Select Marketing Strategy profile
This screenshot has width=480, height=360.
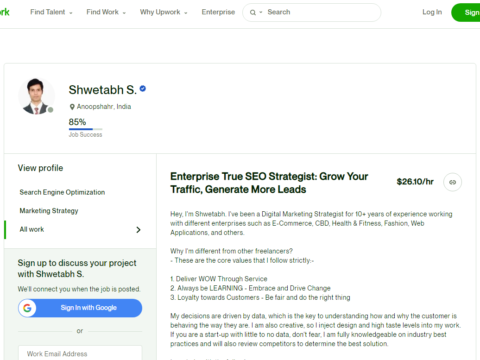point(49,211)
